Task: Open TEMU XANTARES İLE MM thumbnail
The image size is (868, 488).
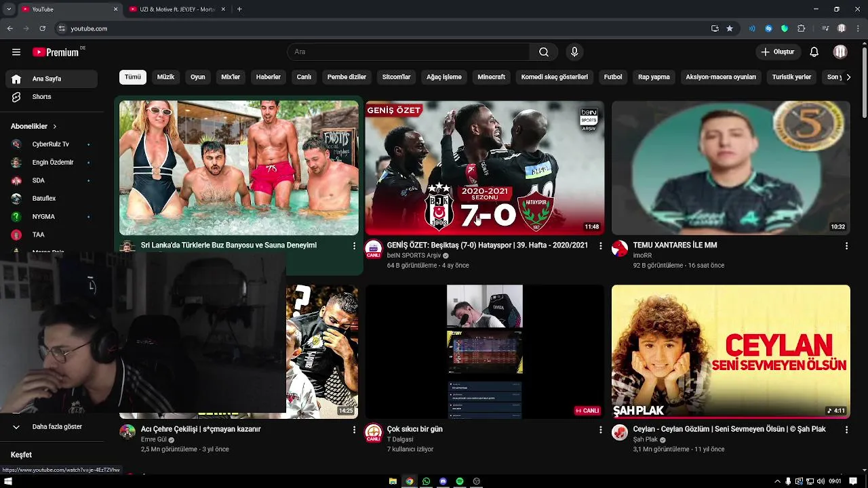Action: pos(730,168)
